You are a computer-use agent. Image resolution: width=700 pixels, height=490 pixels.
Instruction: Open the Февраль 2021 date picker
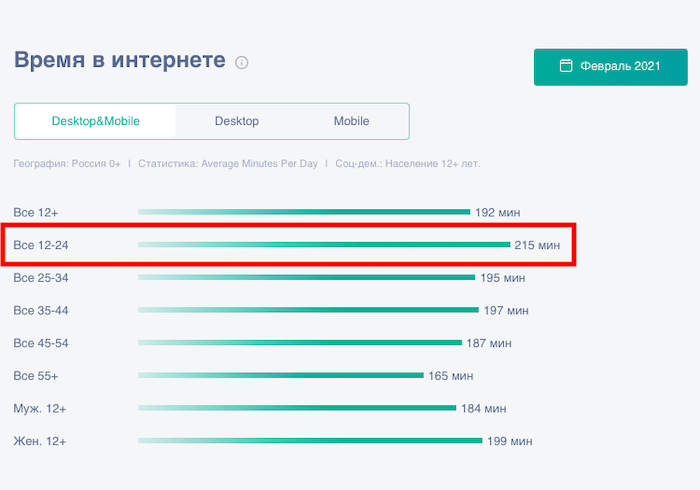[x=610, y=67]
